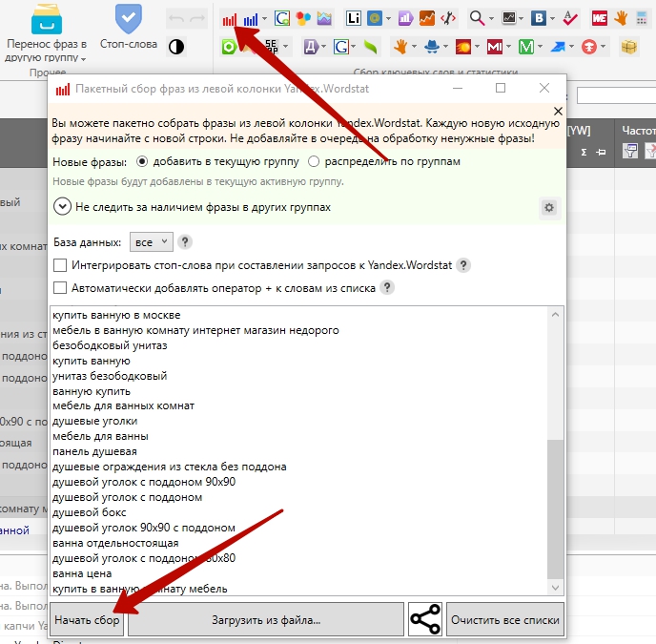
Task: Dismiss the orange info banner with X
Action: tap(558, 112)
